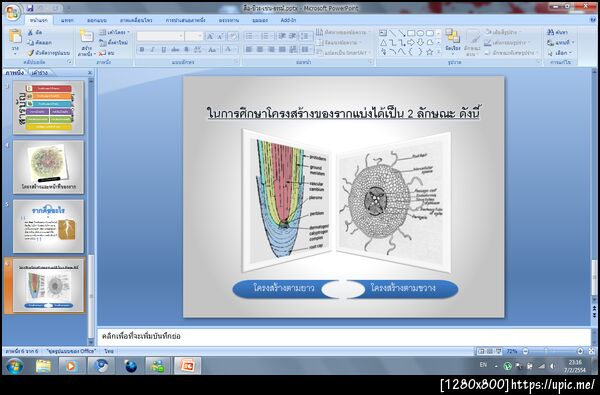Align text right in the paragraph group
The image size is (600, 395).
point(271,49)
